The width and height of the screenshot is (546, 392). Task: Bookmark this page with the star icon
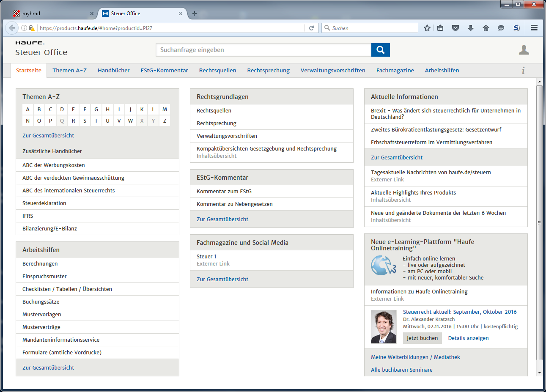(x=427, y=28)
